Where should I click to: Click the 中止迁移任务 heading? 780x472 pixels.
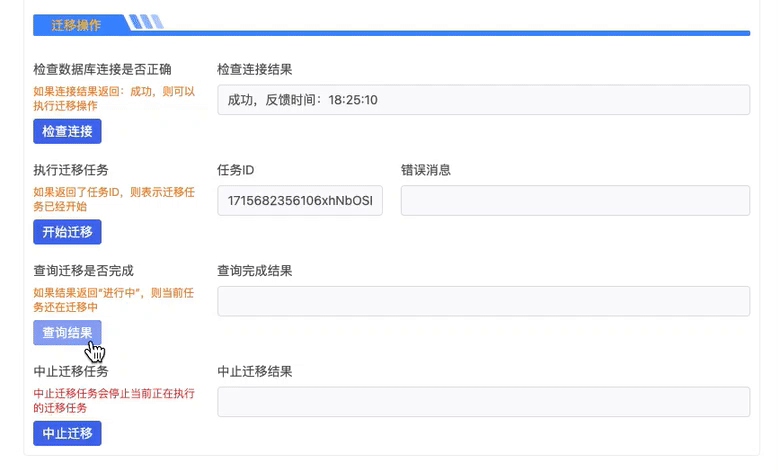(71, 371)
